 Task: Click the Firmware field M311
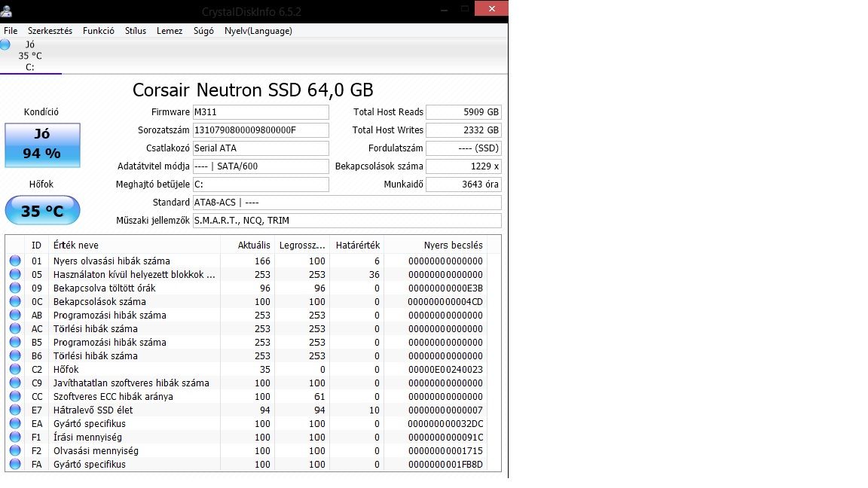tap(261, 112)
